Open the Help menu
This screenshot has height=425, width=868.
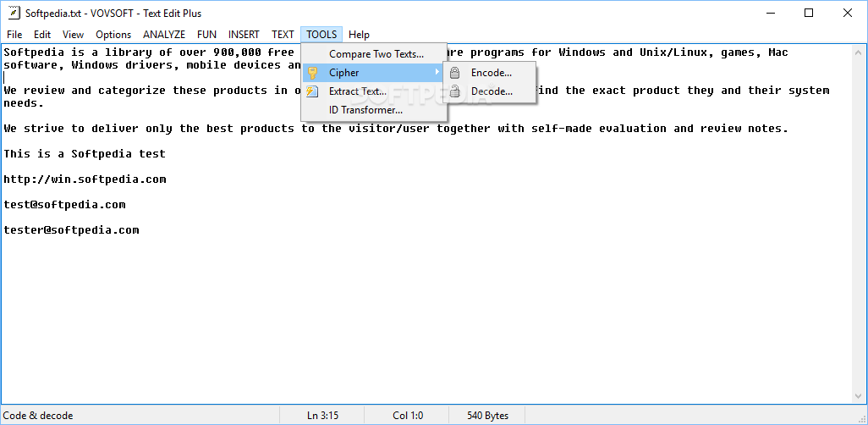(x=359, y=35)
